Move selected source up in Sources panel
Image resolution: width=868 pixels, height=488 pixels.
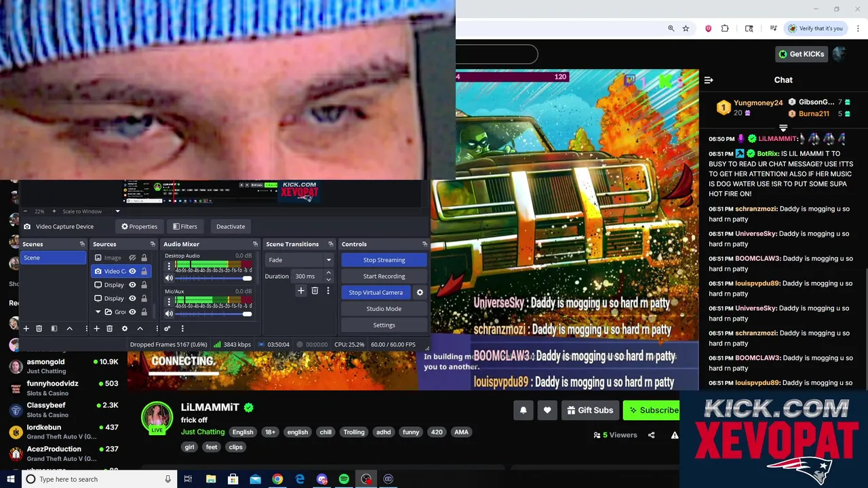click(x=140, y=329)
